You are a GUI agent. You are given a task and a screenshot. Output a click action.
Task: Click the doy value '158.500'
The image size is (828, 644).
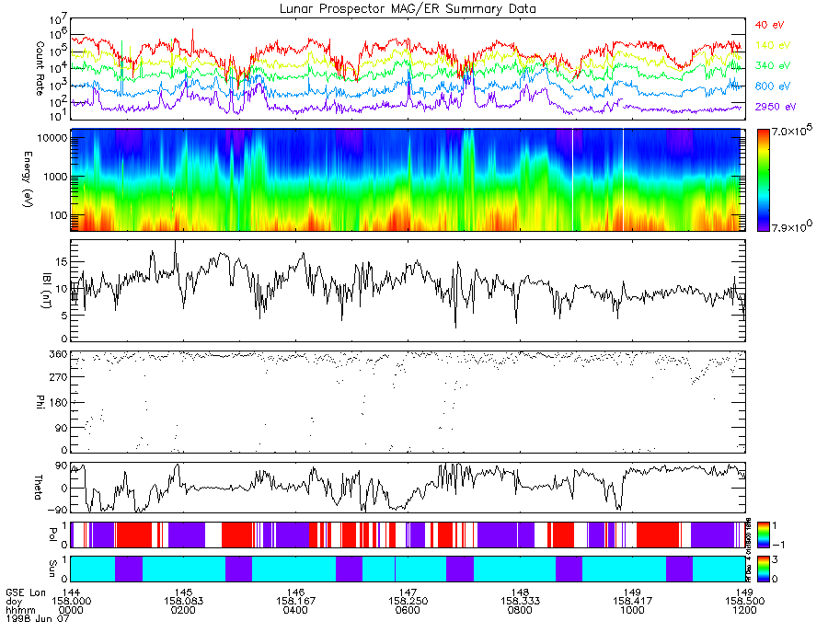(744, 602)
